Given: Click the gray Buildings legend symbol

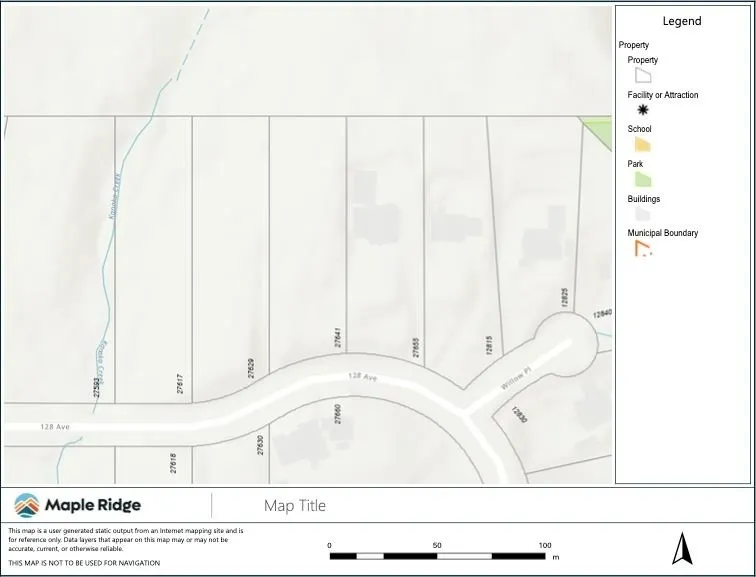Looking at the screenshot, I should tap(643, 214).
